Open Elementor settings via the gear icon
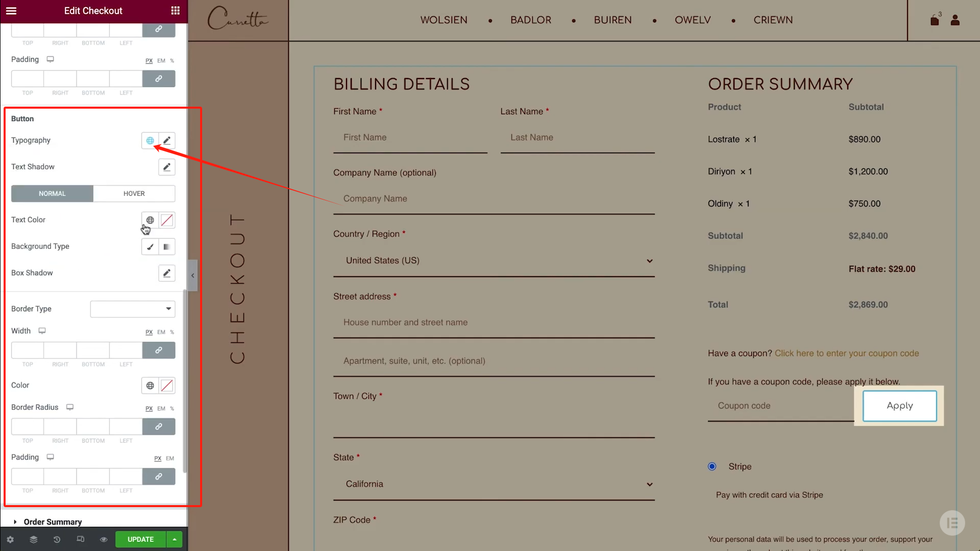980x551 pixels. tap(10, 539)
